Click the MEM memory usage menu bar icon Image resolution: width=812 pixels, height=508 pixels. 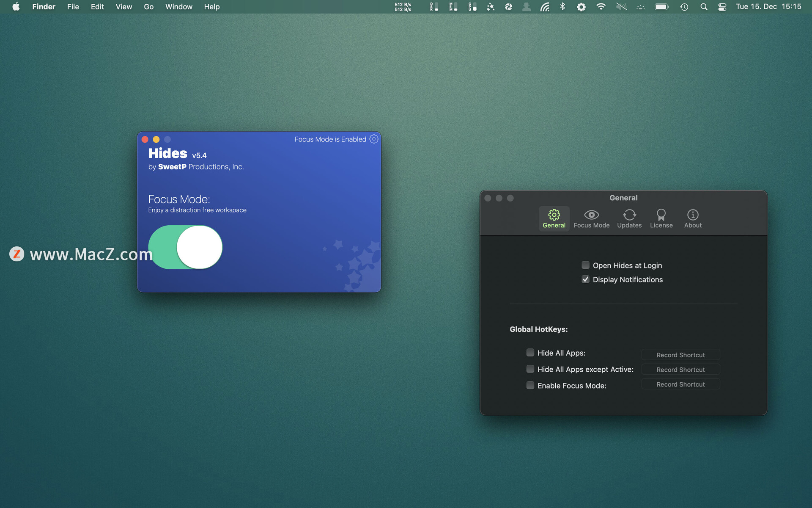pyautogui.click(x=453, y=7)
